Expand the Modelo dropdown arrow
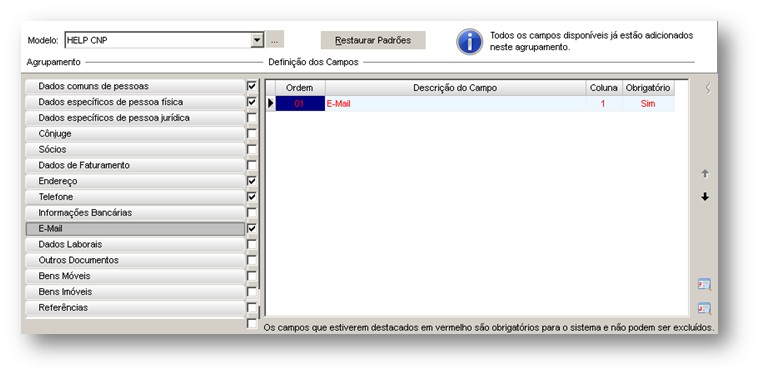This screenshot has width=760, height=376. (x=257, y=40)
